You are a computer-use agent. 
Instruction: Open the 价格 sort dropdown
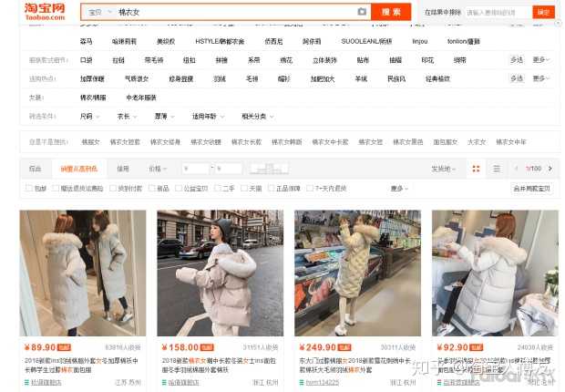[x=159, y=169]
